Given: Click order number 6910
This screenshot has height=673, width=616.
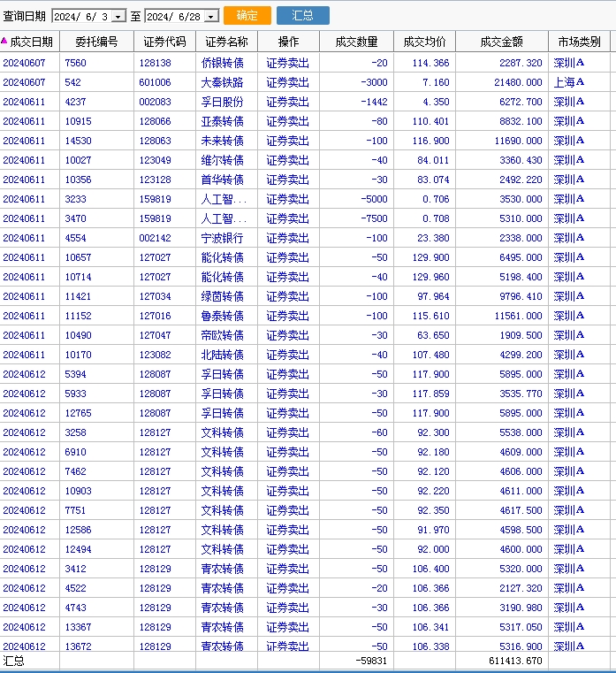Looking at the screenshot, I should click(75, 452).
